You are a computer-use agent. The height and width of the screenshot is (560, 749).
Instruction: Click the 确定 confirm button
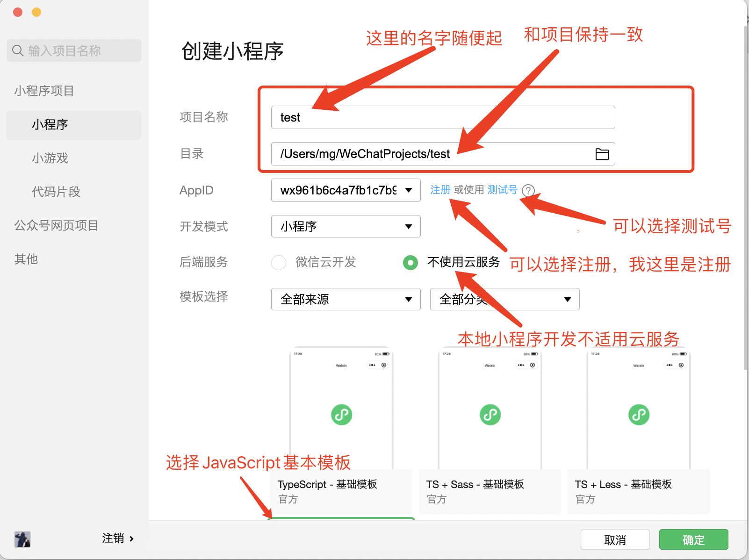[x=694, y=539]
